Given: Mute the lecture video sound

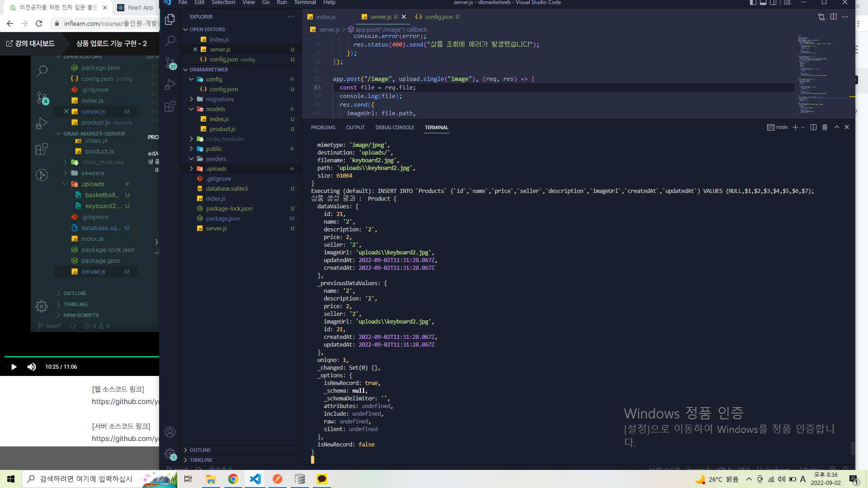Looking at the screenshot, I should coord(32,367).
